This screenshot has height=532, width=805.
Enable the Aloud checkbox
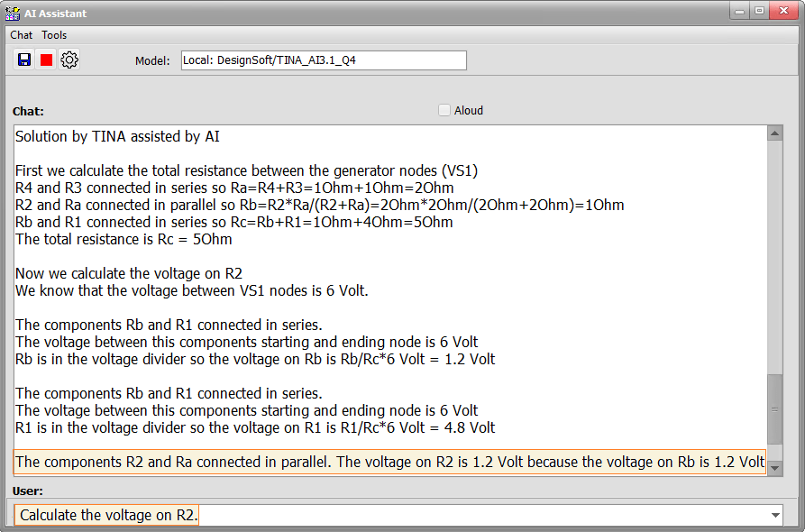click(444, 110)
